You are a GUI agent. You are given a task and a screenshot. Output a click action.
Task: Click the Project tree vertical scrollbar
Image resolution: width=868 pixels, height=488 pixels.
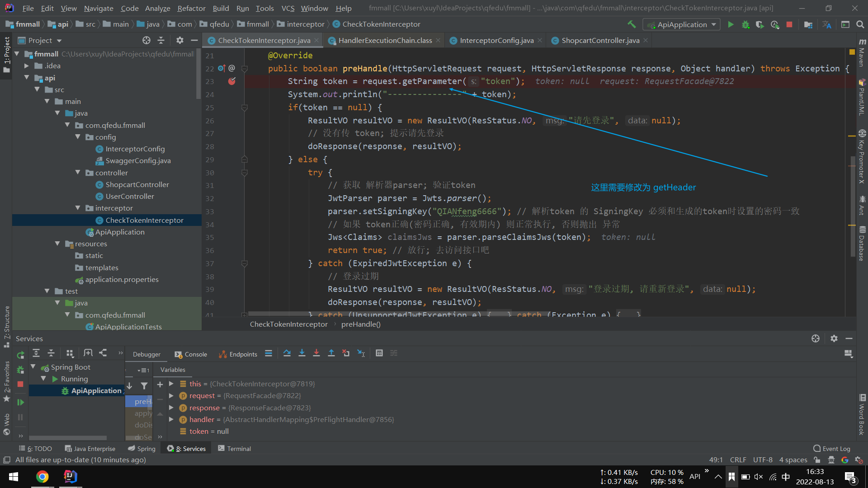pyautogui.click(x=198, y=75)
